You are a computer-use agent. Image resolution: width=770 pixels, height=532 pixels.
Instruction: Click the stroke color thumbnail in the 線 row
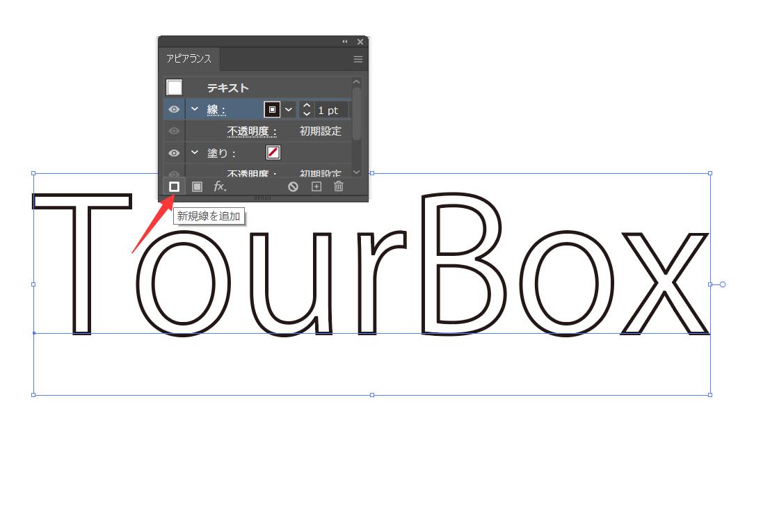click(x=272, y=110)
